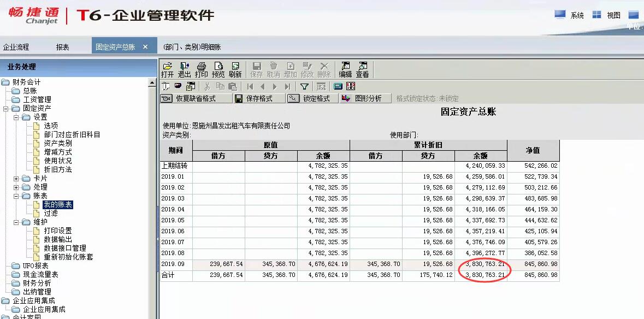Image resolution: width=644 pixels, height=319 pixels.
Task: Select 使用状况 tree item
Action: 58,161
